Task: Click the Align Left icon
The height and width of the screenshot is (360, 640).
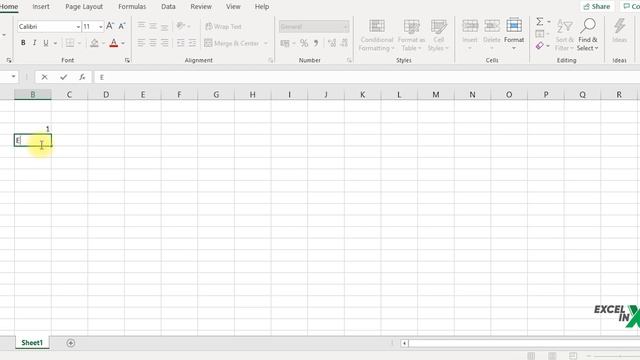Action: (x=141, y=43)
